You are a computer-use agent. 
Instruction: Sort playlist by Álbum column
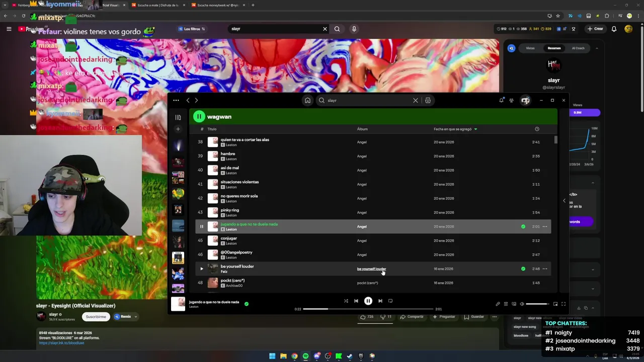(362, 129)
